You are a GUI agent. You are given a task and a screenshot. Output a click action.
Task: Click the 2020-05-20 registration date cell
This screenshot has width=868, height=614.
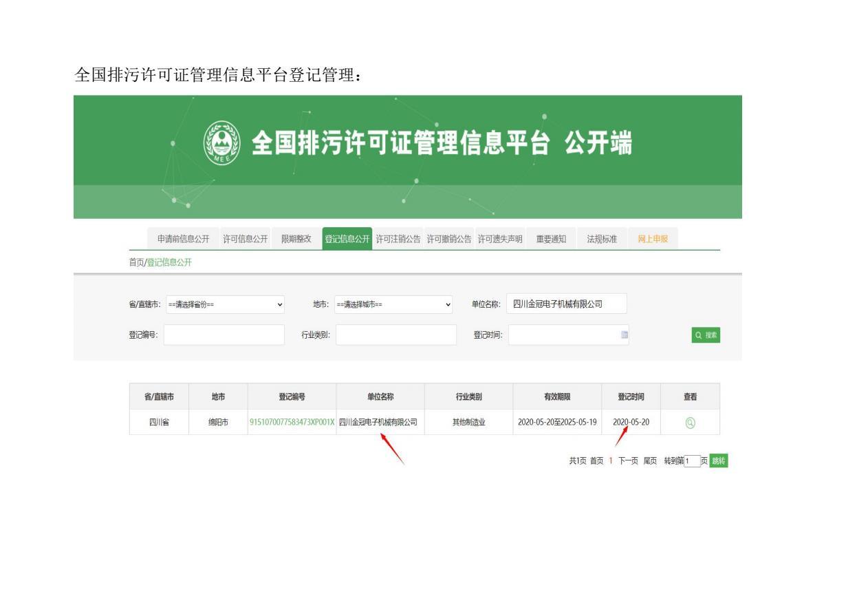631,422
